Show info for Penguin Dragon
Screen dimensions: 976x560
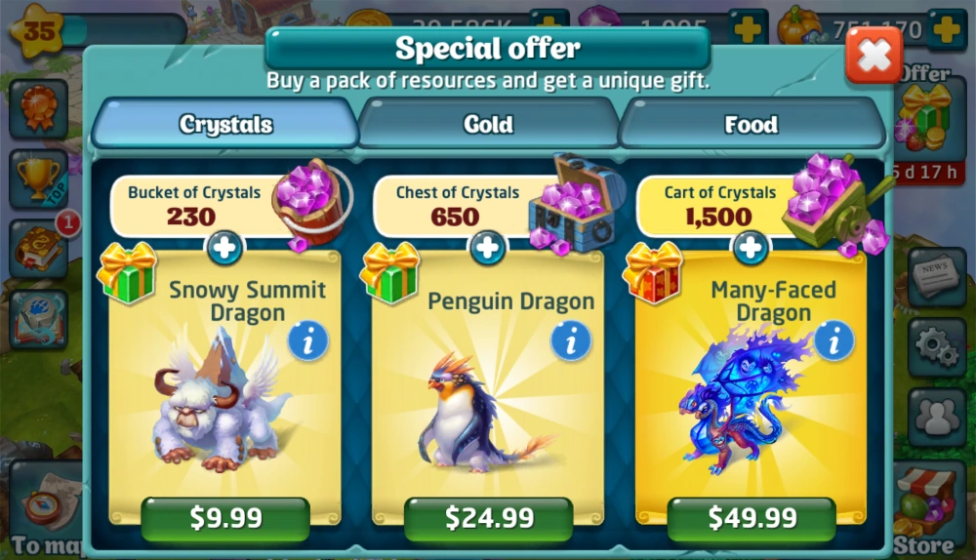(571, 341)
